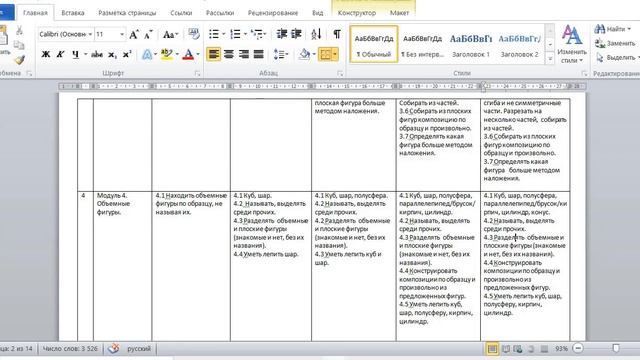
Task: Apply borders button in paragraph group
Action: pyautogui.click(x=326, y=54)
